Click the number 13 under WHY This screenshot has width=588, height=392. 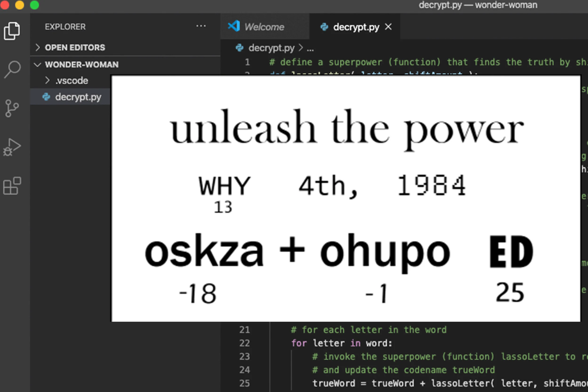pyautogui.click(x=223, y=207)
